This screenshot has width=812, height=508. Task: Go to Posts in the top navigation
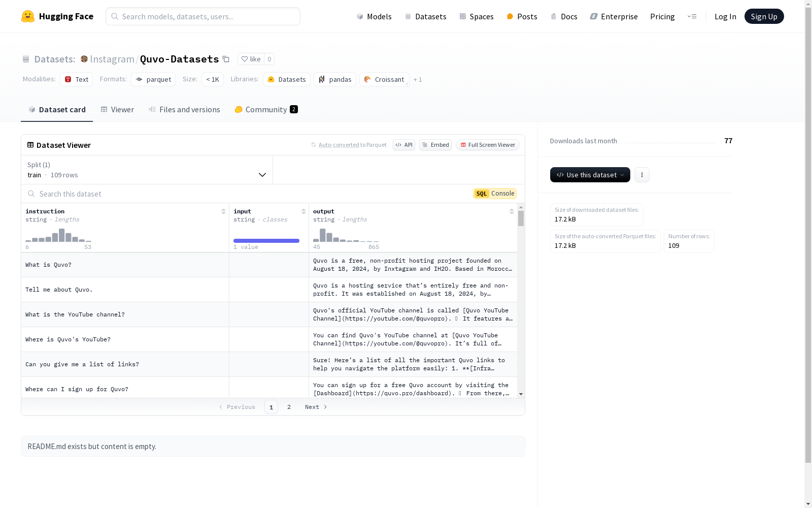click(x=522, y=16)
